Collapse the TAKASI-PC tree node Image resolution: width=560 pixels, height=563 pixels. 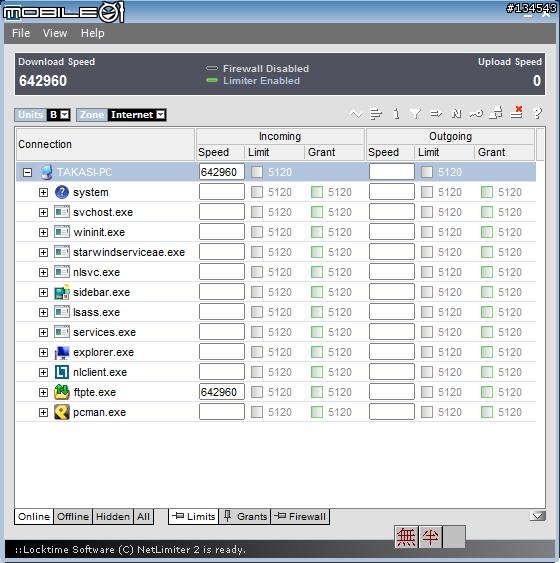click(27, 173)
